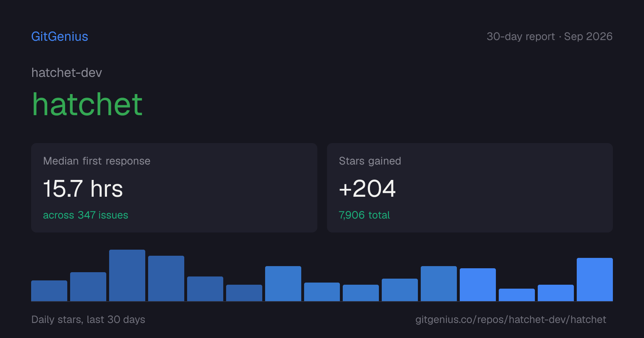
Task: Click the tallest bar in the chart
Action: pyautogui.click(x=127, y=275)
